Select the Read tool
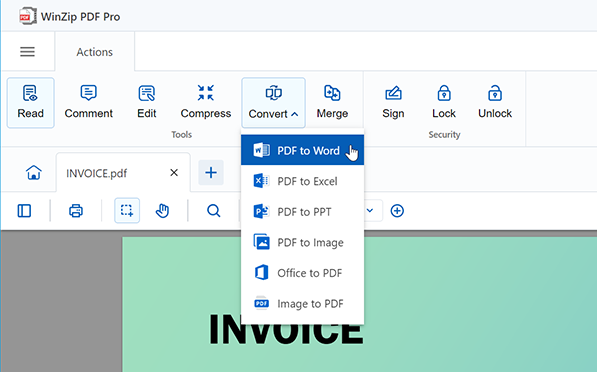The height and width of the screenshot is (372, 597). pos(30,103)
